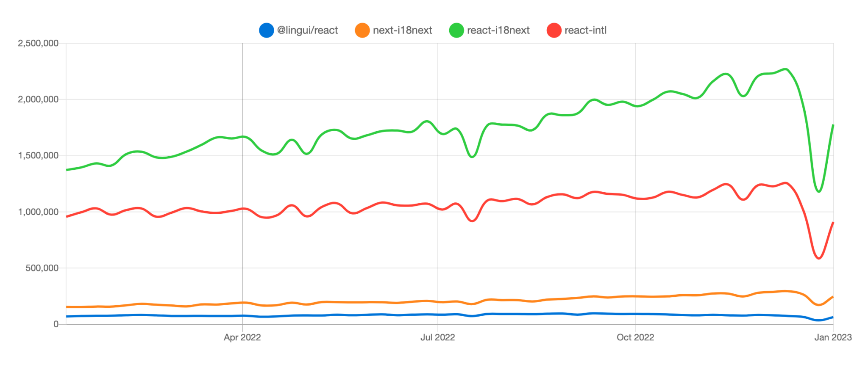Toggle the @lingui/react series label text

click(x=307, y=30)
